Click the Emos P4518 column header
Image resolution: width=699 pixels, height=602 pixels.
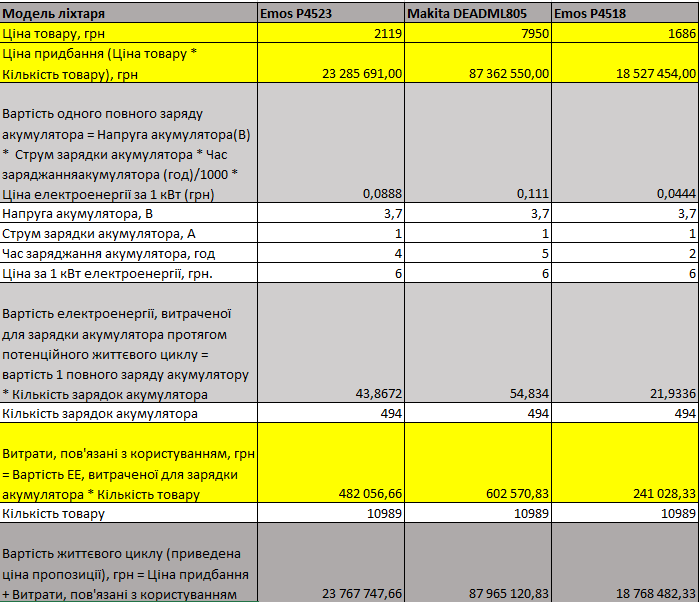[x=625, y=13]
